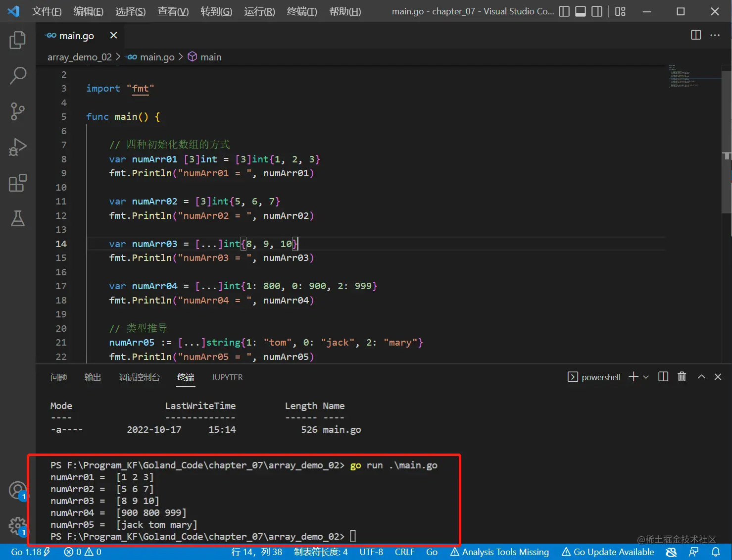The width and height of the screenshot is (732, 560).
Task: Open the Accounts menu
Action: click(x=18, y=491)
